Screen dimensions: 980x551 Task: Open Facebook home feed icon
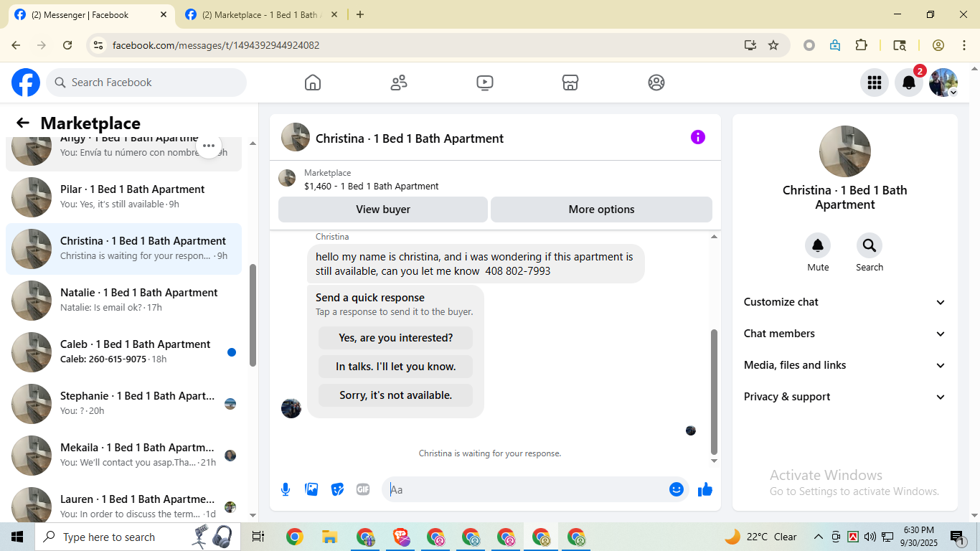[313, 83]
